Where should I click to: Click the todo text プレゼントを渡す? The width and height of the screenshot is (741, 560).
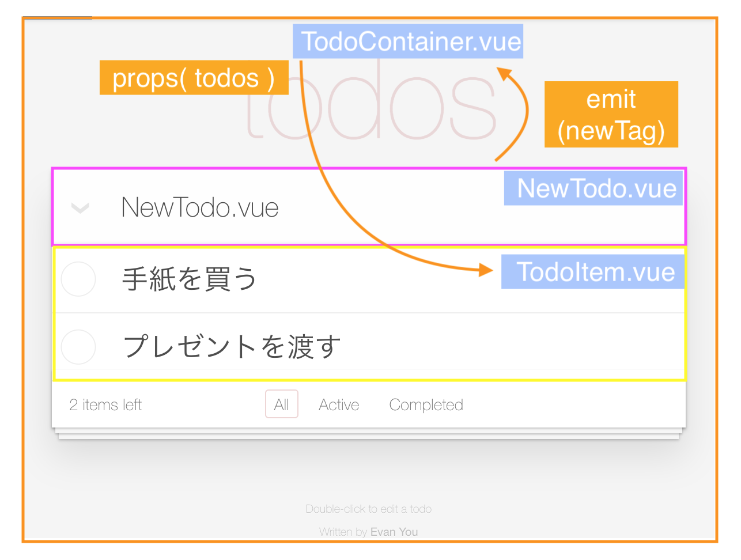point(232,347)
